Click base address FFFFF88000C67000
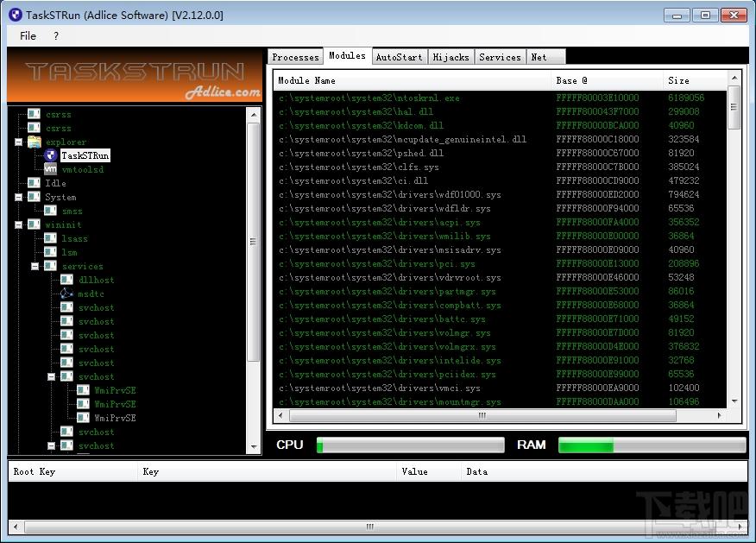 pyautogui.click(x=597, y=153)
